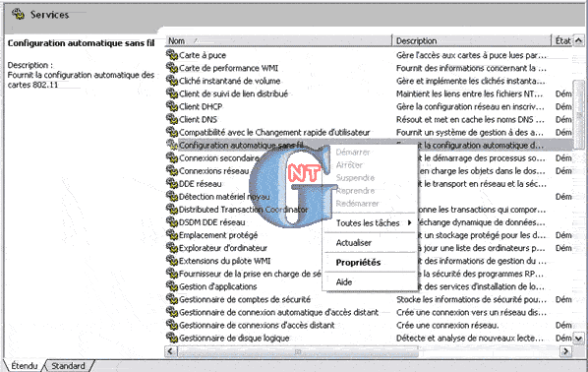The height and width of the screenshot is (372, 588).
Task: Click the Gestionnaire de comptes de sécurité icon
Action: click(x=172, y=299)
